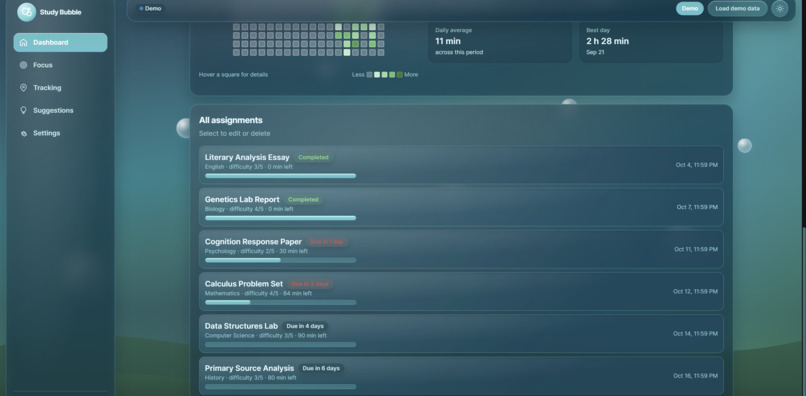
Task: Select the Primary Source Analysis assignment
Action: (x=461, y=376)
